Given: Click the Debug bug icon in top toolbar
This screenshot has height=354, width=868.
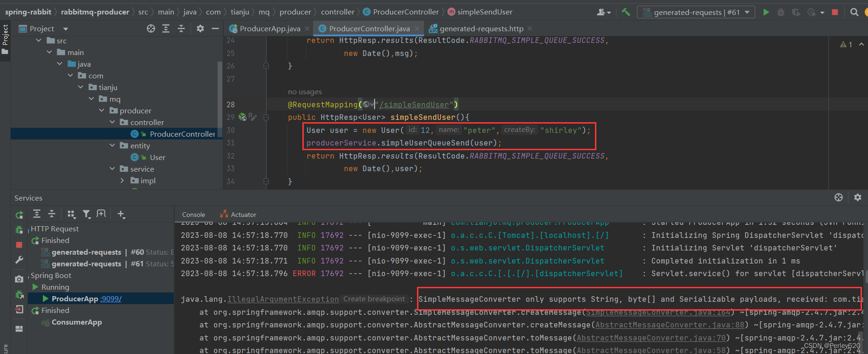Looking at the screenshot, I should point(781,12).
